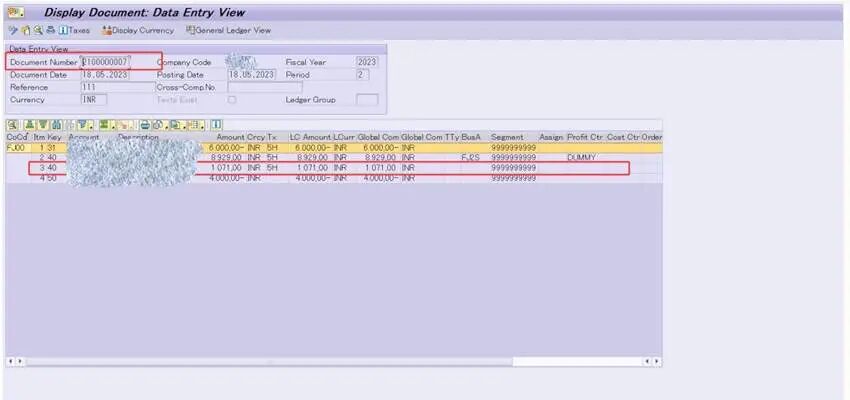This screenshot has height=400, width=850.
Task: Toggle the Texts Exist checkbox
Action: pos(232,100)
